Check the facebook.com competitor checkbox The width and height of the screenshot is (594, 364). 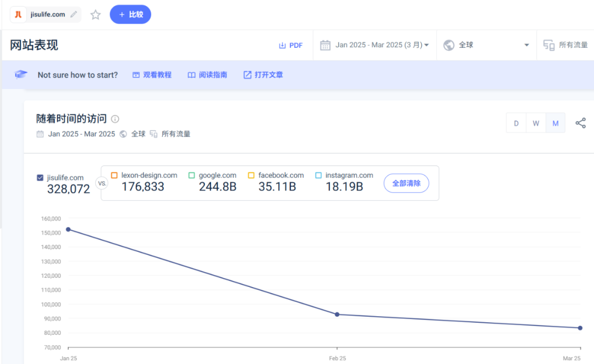click(x=251, y=175)
